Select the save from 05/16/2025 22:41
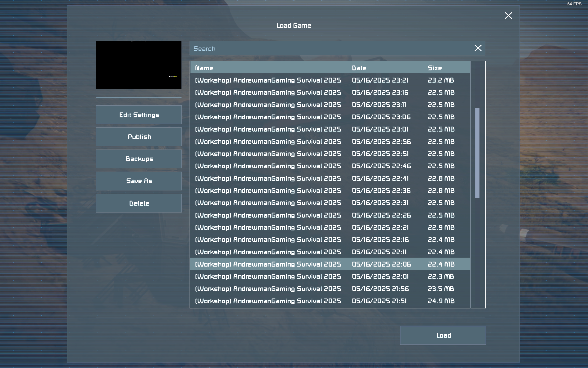This screenshot has height=368, width=588. pos(330,178)
